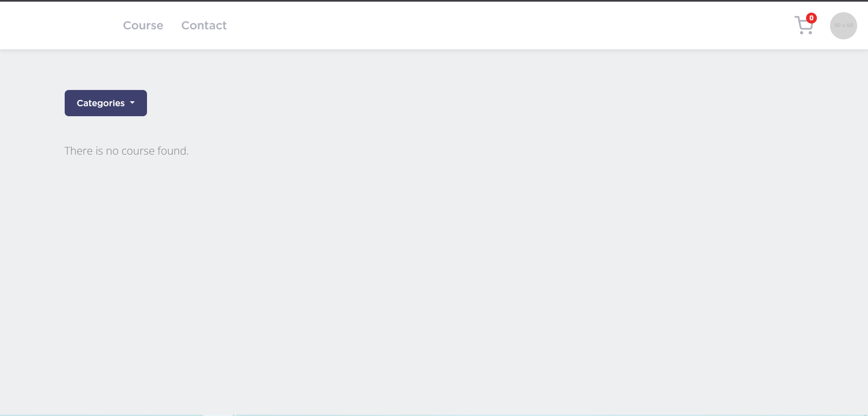Select the circular profile image in navbar

click(843, 26)
